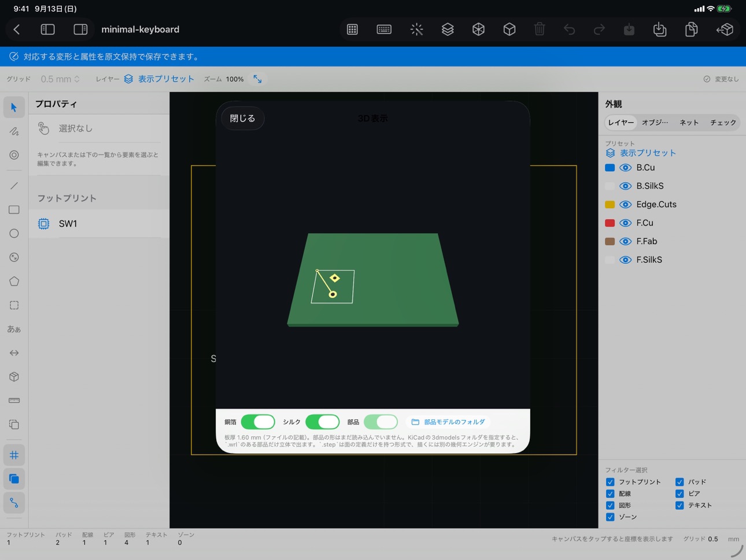Select the arrow pointer tool

click(14, 108)
